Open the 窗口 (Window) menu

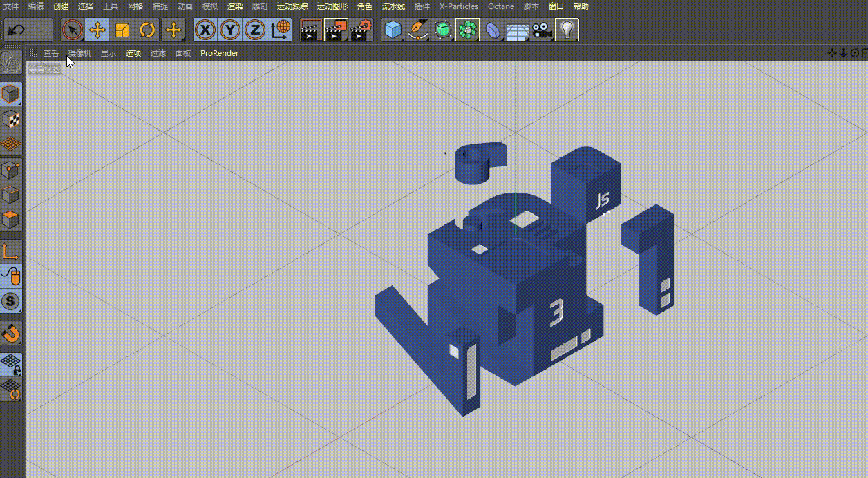tap(556, 6)
